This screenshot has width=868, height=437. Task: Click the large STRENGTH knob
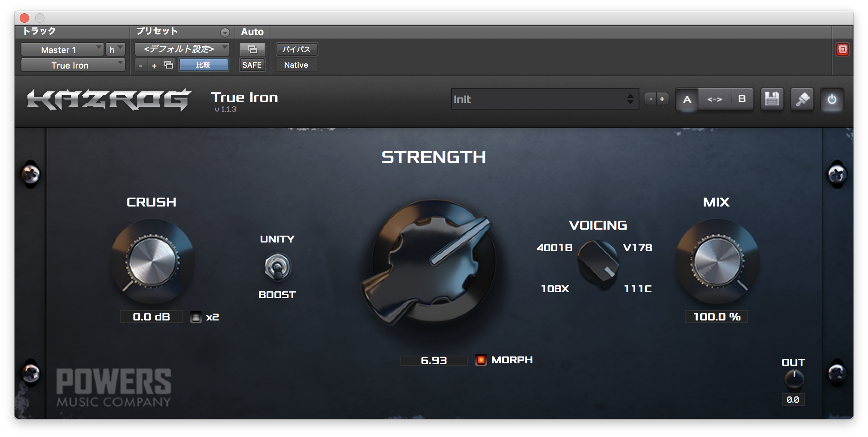433,261
